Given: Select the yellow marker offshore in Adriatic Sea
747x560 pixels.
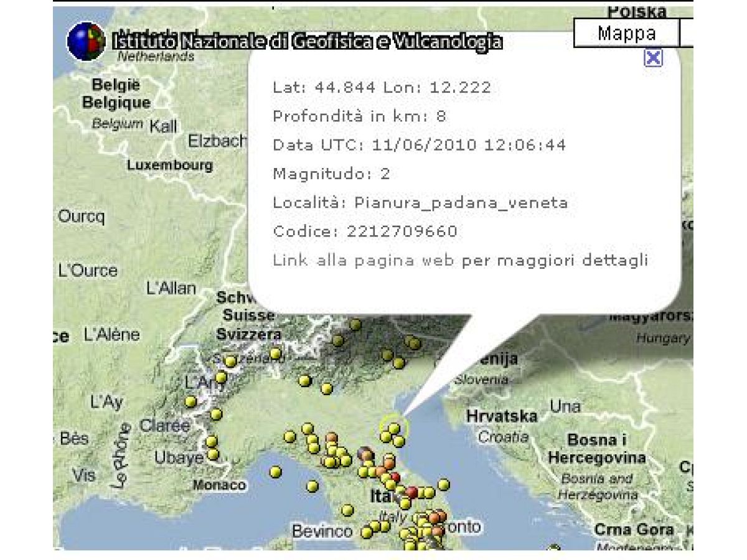Looking at the screenshot, I should click(x=443, y=484).
